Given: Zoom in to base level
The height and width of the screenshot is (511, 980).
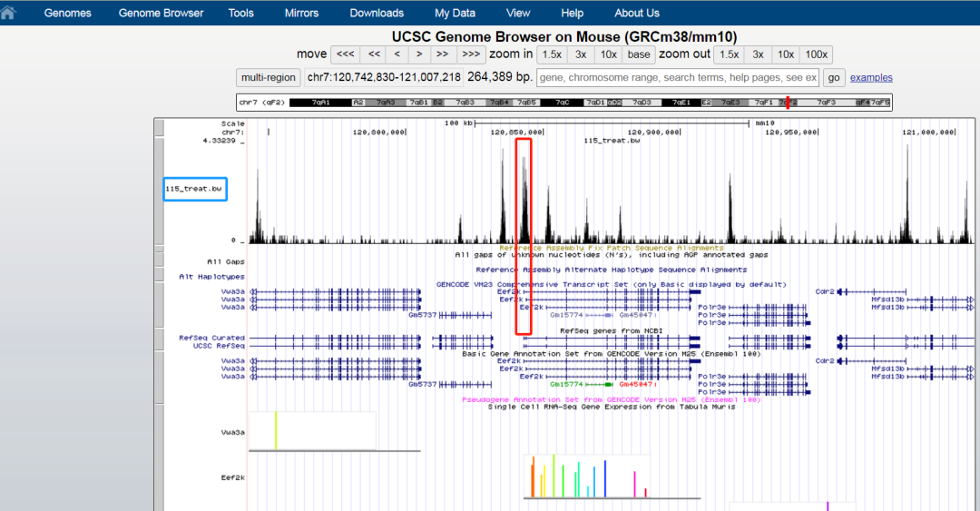Looking at the screenshot, I should pos(639,54).
